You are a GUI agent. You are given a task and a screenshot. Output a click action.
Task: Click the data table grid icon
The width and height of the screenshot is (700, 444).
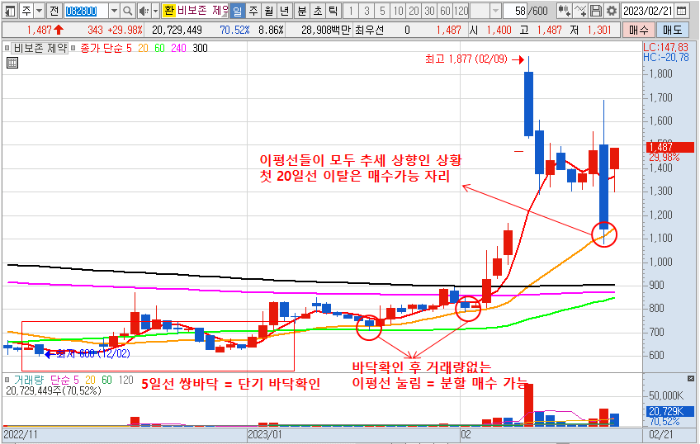point(12,63)
